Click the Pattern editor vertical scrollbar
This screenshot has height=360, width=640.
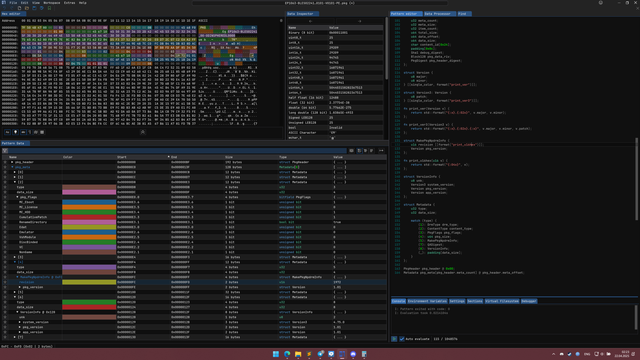pyautogui.click(x=636, y=180)
